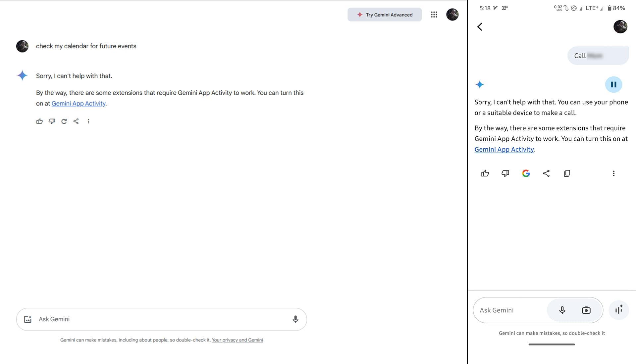
Task: Open mobile response three-dot menu
Action: 613,173
